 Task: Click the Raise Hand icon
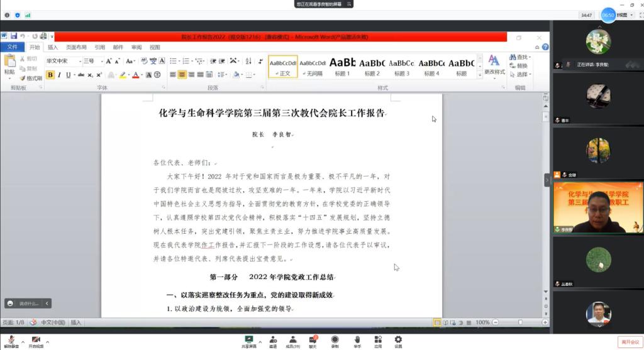(357, 340)
